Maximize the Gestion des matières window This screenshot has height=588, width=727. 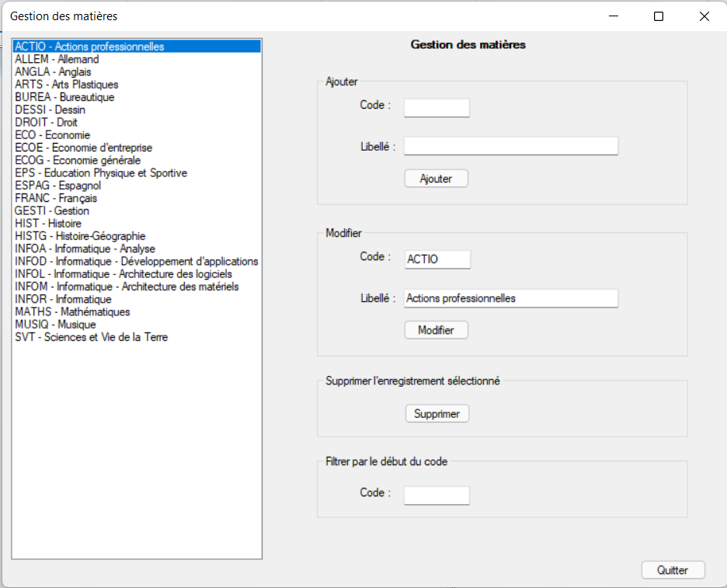(658, 16)
